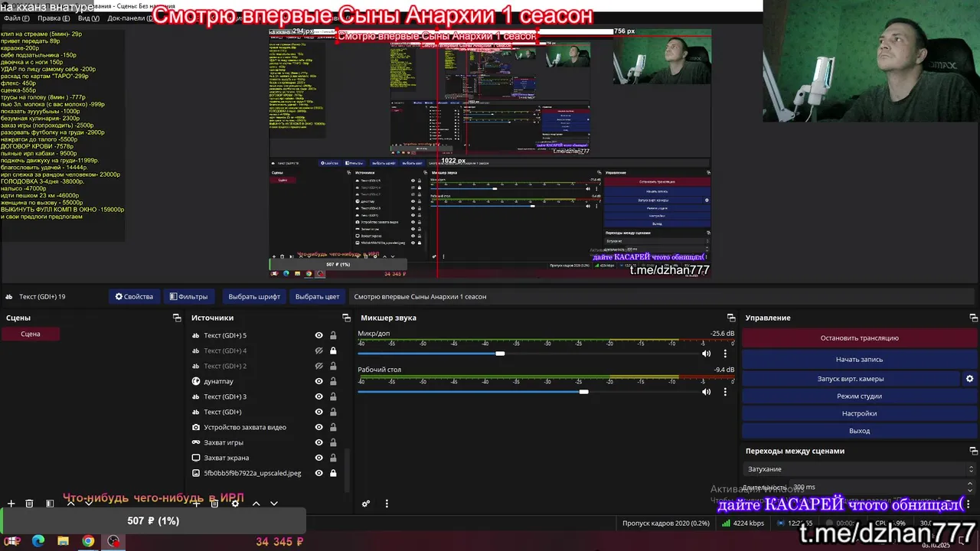Hide the Устройство захвата видео source
Image resolution: width=980 pixels, height=551 pixels.
click(x=319, y=427)
